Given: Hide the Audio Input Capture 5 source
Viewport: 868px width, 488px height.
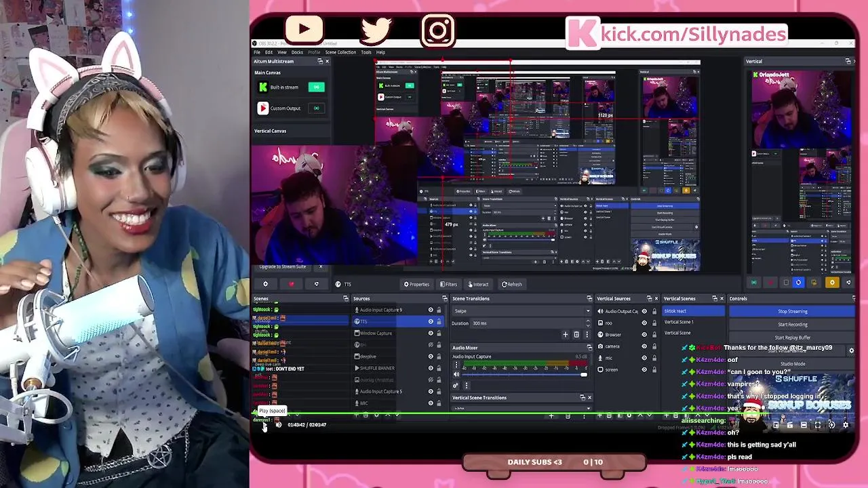Looking at the screenshot, I should pyautogui.click(x=431, y=391).
